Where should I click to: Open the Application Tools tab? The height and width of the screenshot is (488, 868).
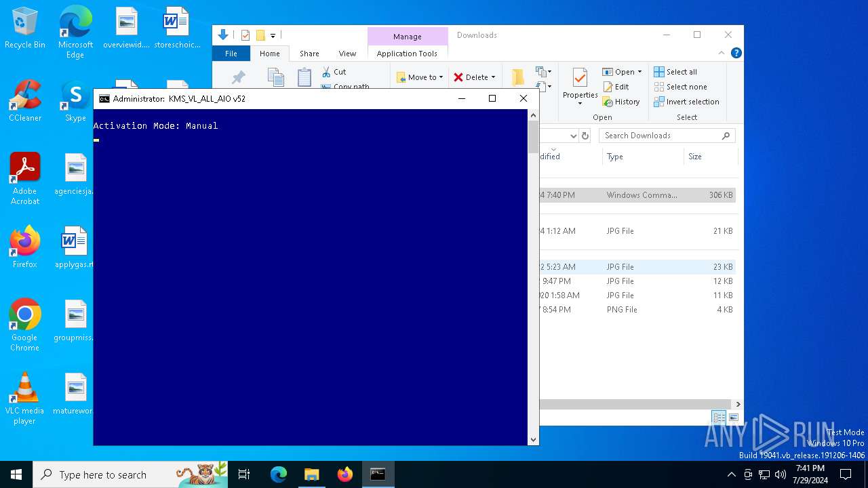coord(407,54)
